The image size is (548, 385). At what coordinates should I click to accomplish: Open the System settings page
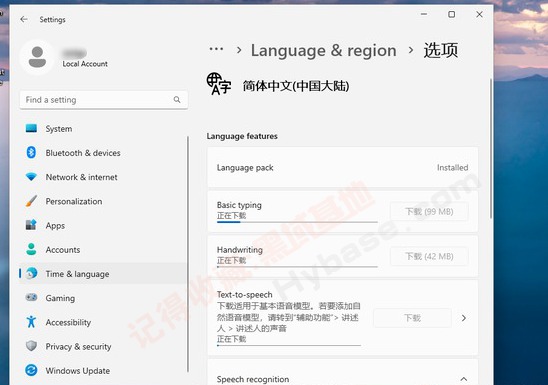tap(102, 129)
